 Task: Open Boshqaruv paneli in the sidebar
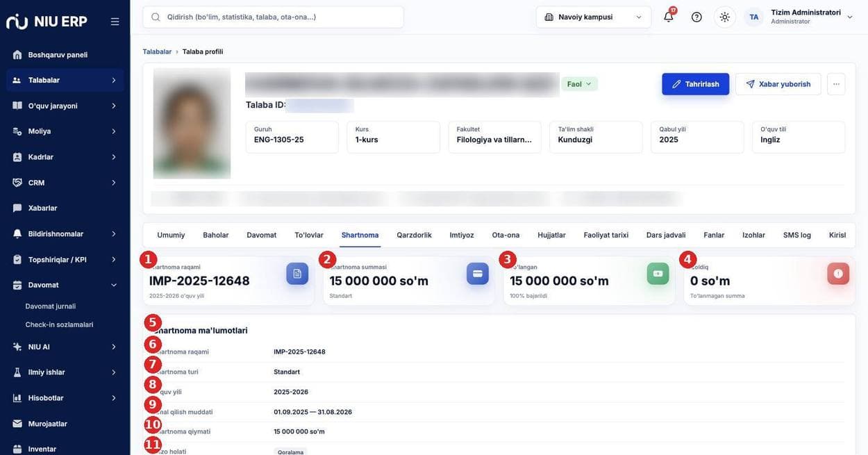65,55
